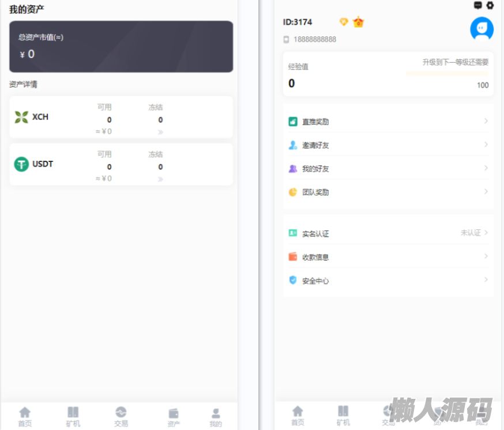Expand USDT frozen details arrow

click(x=160, y=179)
